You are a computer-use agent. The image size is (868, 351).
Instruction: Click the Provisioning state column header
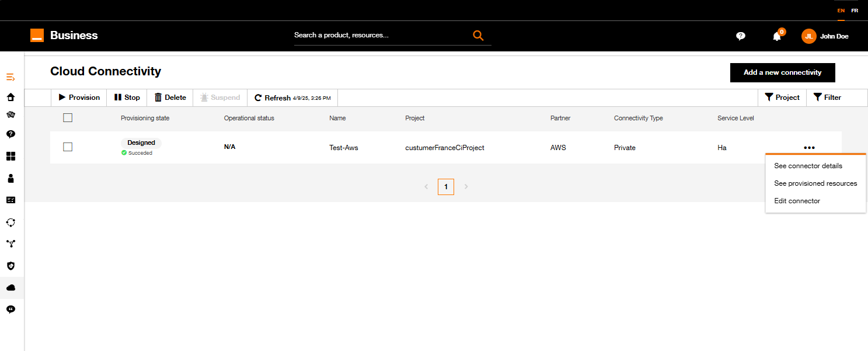tap(145, 118)
